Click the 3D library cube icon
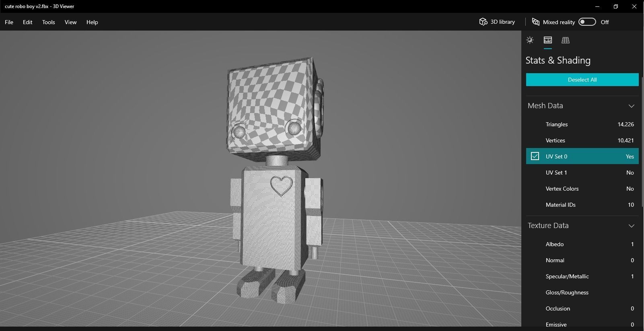 [x=483, y=22]
